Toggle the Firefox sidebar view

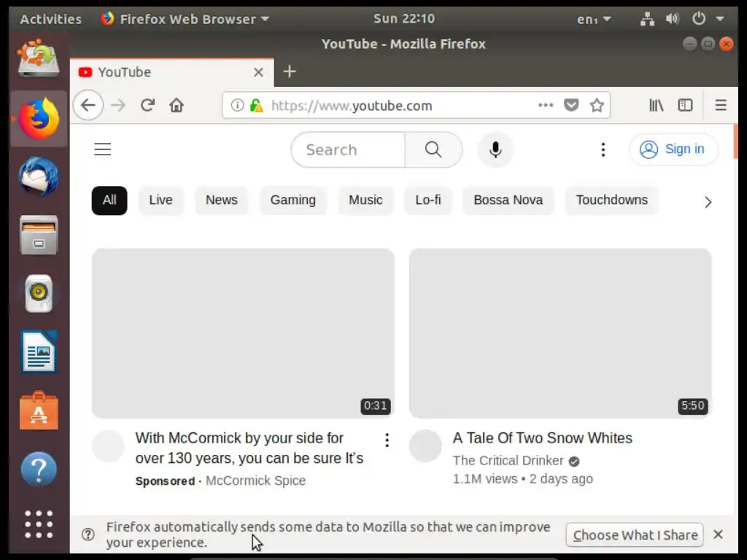tap(685, 105)
